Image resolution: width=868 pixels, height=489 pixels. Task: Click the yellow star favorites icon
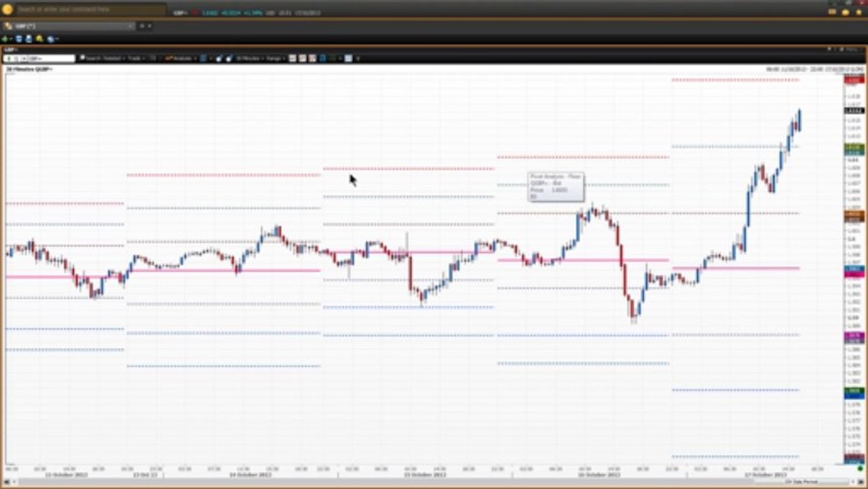pyautogui.click(x=858, y=12)
